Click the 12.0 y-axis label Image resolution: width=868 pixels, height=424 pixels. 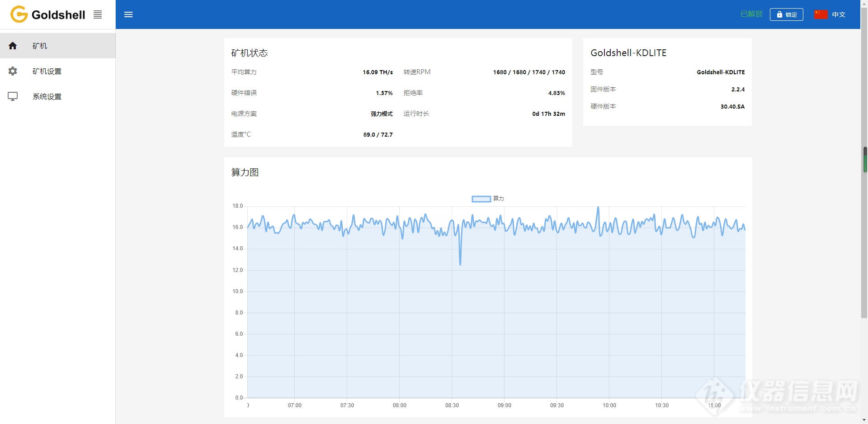coord(238,270)
